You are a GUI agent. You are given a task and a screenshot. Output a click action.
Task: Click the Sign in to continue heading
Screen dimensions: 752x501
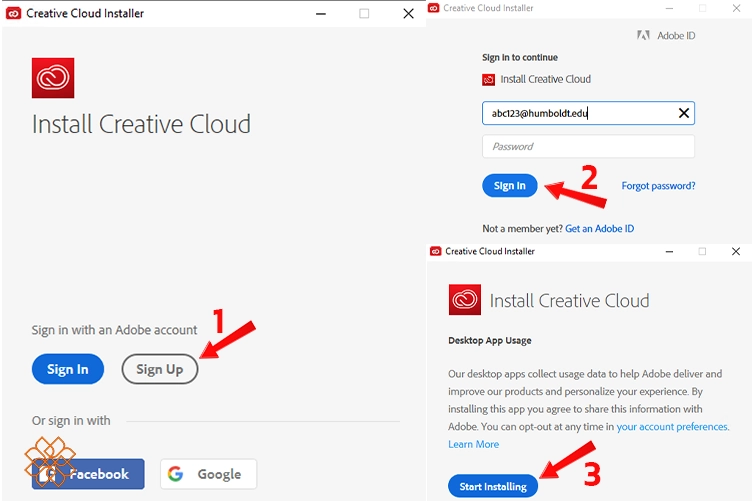520,58
